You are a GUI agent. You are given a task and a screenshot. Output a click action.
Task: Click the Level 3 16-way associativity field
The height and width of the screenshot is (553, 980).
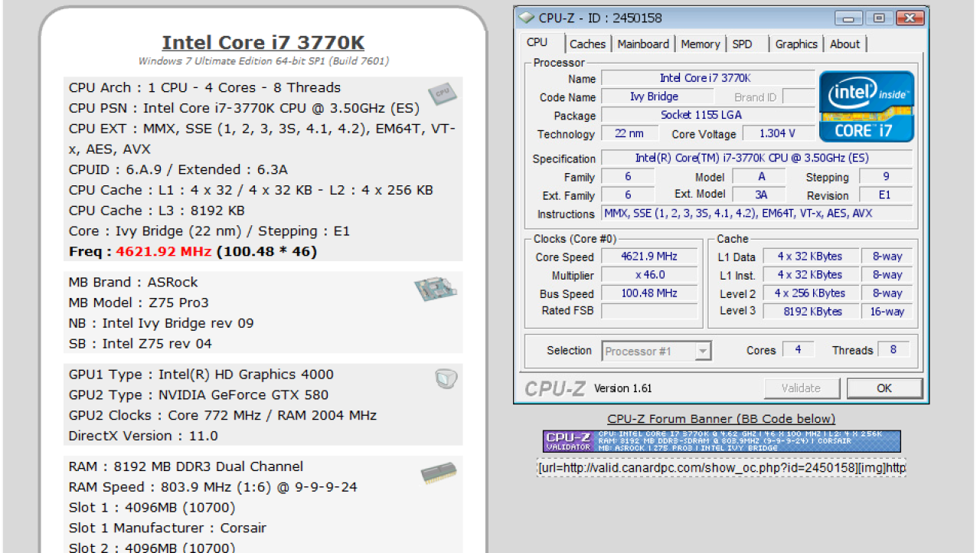pos(887,312)
